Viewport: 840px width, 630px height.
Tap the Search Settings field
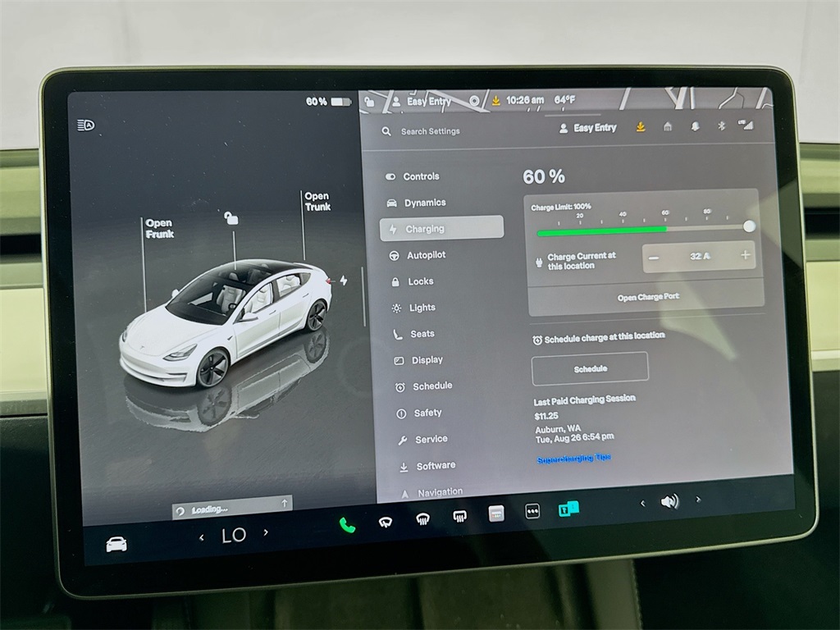tap(430, 131)
